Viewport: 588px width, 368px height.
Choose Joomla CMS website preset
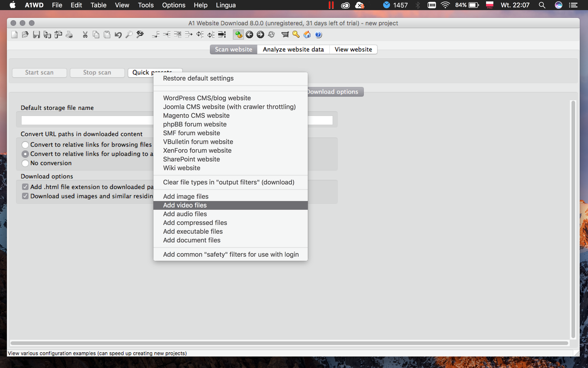pyautogui.click(x=230, y=107)
